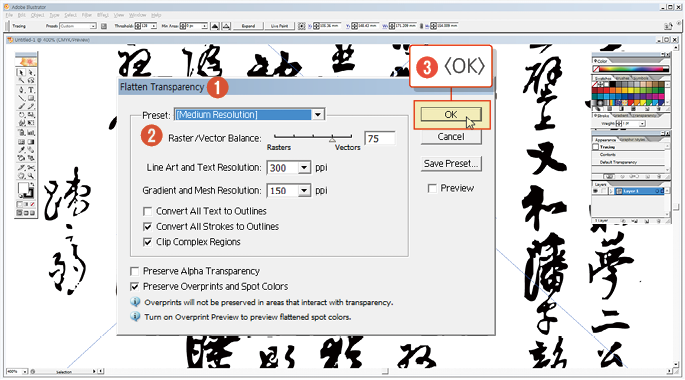Viewport: 685px width, 380px height.
Task: Open the Effect menu
Action: (x=103, y=15)
